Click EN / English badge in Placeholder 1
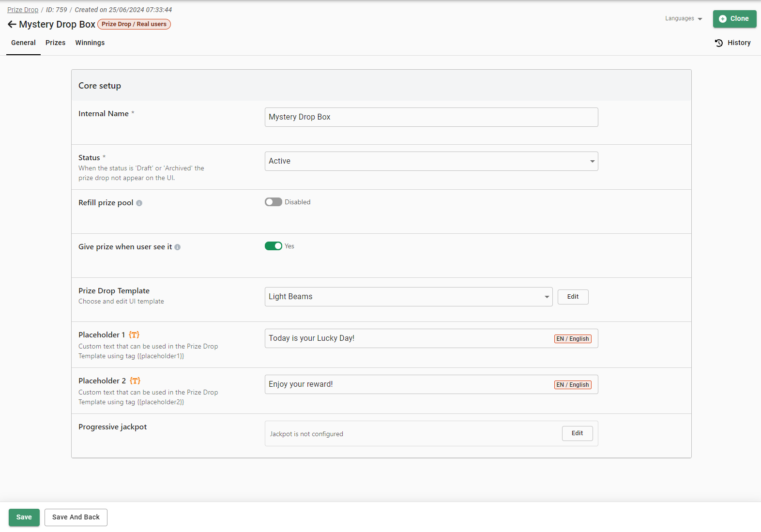761x532 pixels. click(x=573, y=339)
